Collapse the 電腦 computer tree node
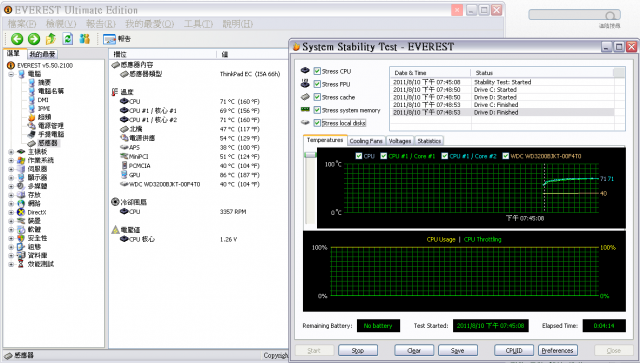 pyautogui.click(x=11, y=74)
